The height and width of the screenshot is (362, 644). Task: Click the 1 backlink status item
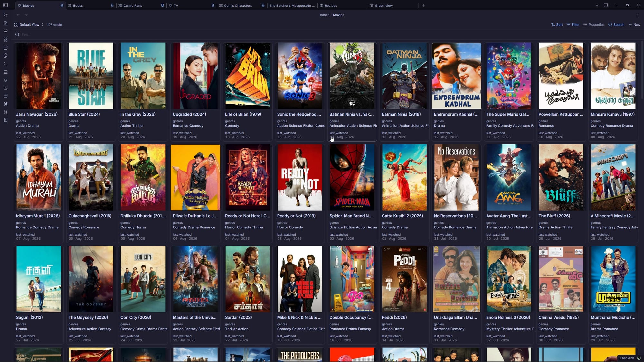click(x=627, y=358)
